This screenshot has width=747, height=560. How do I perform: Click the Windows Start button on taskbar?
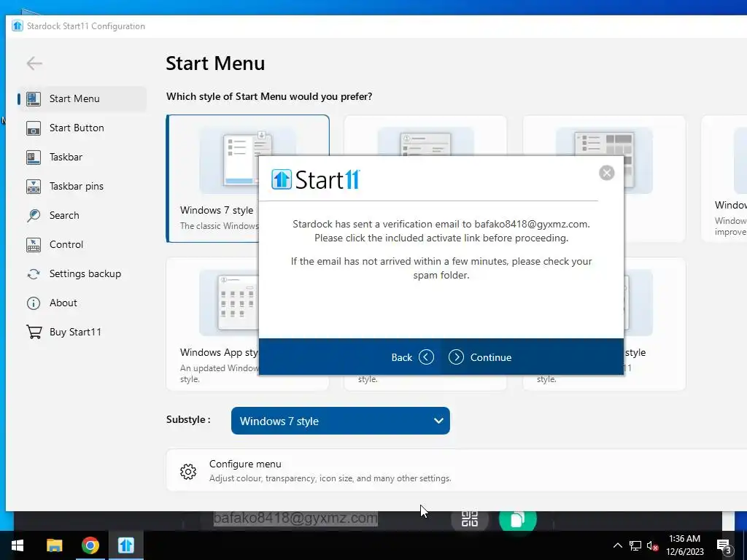pyautogui.click(x=18, y=545)
